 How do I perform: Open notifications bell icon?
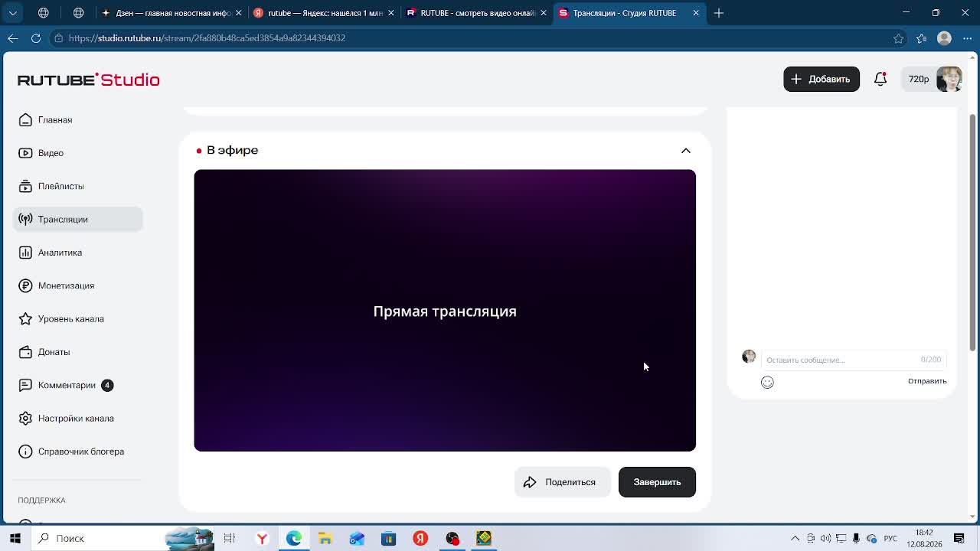[880, 79]
